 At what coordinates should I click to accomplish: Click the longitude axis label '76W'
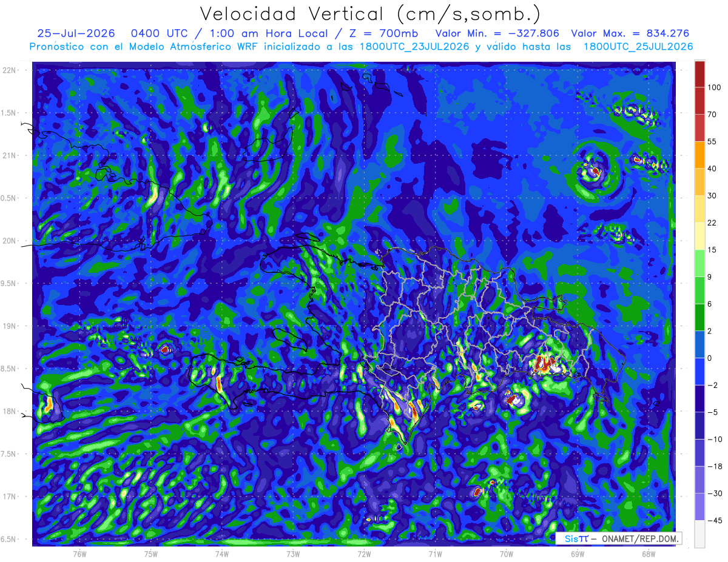79,554
